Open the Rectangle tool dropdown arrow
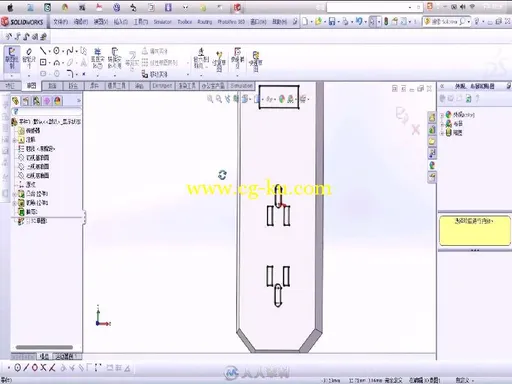The width and height of the screenshot is (512, 384). (49, 63)
